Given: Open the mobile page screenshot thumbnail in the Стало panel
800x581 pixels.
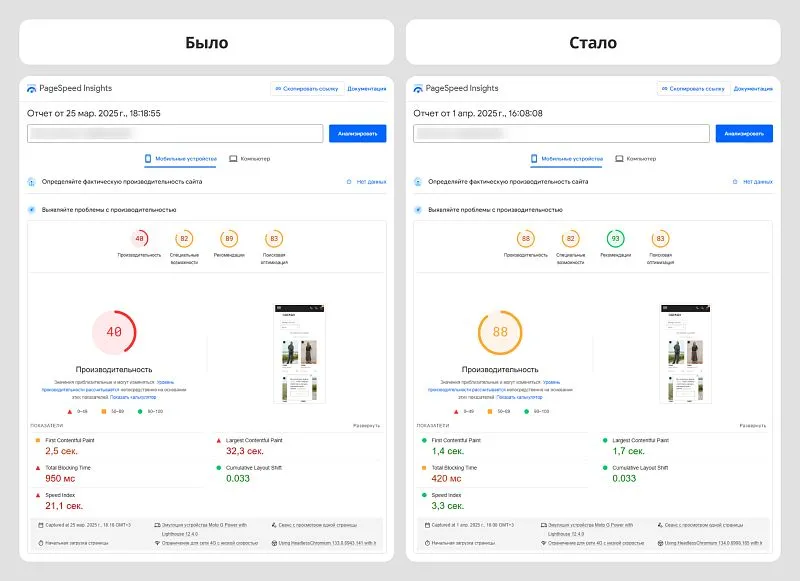Looking at the screenshot, I should 686,354.
